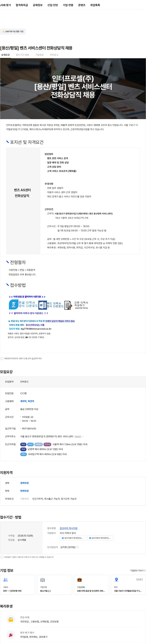Click the 계약직, 파견직 employment type

(x=27, y=401)
